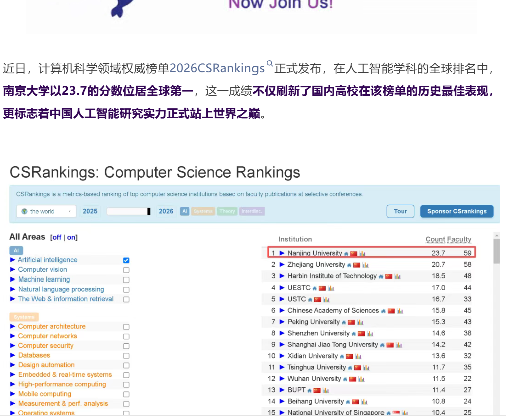Click the rankings list scrollbar thumb
The width and height of the screenshot is (509, 420).
click(x=496, y=251)
